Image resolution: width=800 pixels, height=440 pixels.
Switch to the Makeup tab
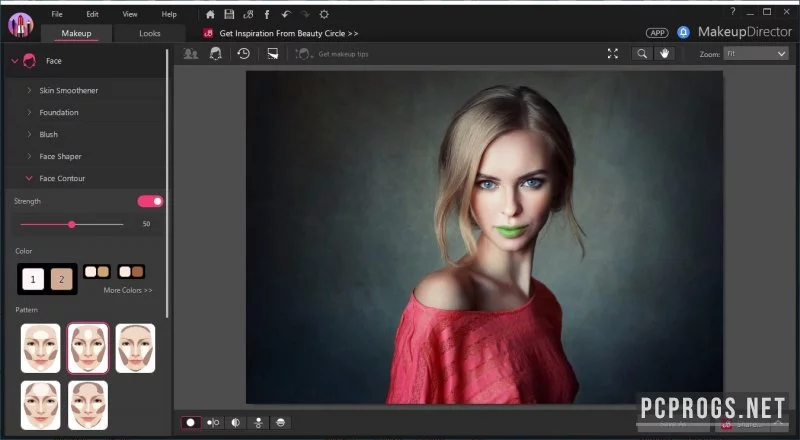(x=77, y=33)
